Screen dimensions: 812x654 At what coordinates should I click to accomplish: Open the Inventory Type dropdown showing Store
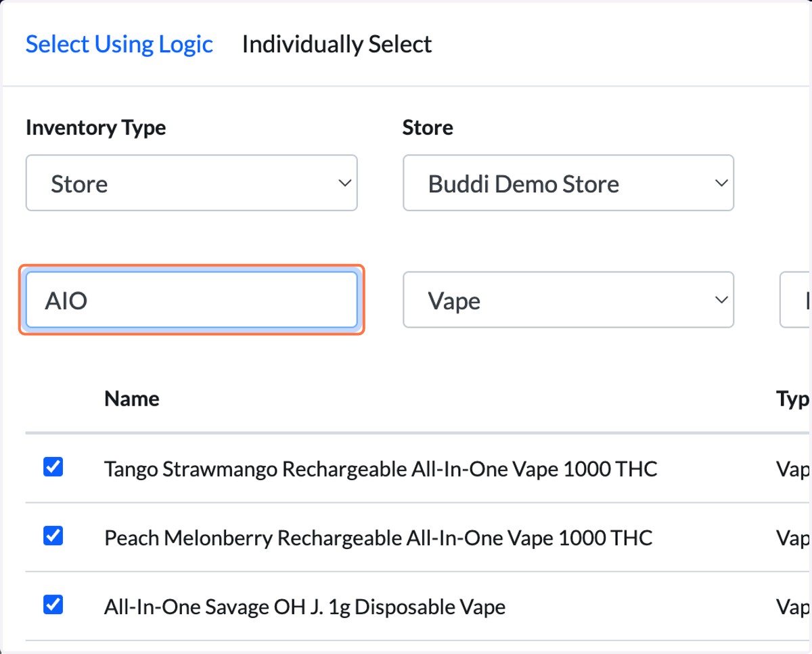(x=191, y=183)
